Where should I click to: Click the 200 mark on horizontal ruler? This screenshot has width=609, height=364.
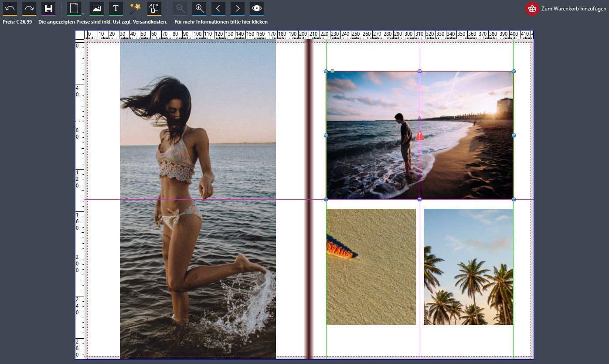[x=303, y=34]
